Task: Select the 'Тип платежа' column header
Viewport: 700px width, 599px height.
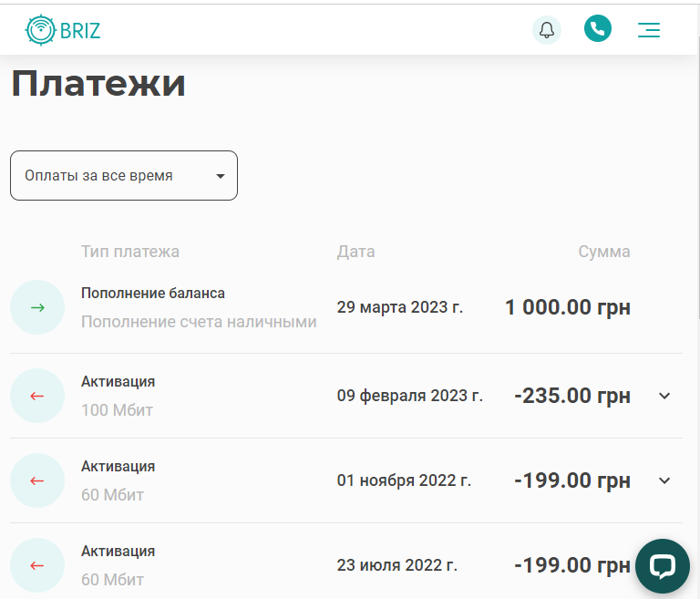Action: click(130, 252)
